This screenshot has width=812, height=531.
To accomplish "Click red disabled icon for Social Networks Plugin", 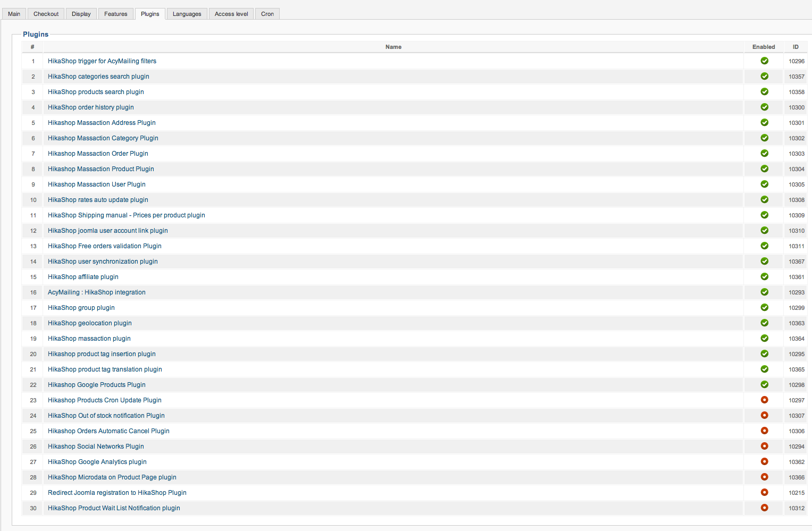I will pyautogui.click(x=765, y=446).
